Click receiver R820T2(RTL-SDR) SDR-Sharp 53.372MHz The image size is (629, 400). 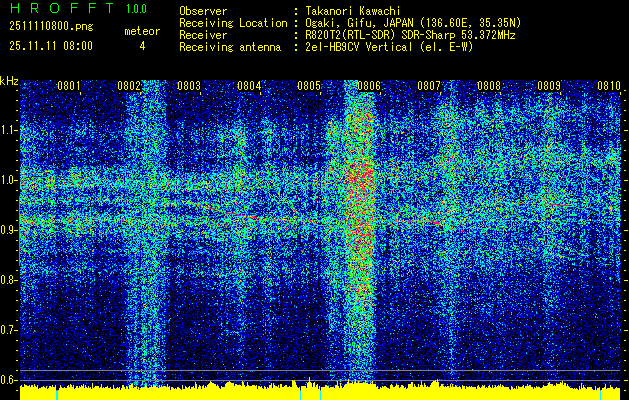click(410, 35)
